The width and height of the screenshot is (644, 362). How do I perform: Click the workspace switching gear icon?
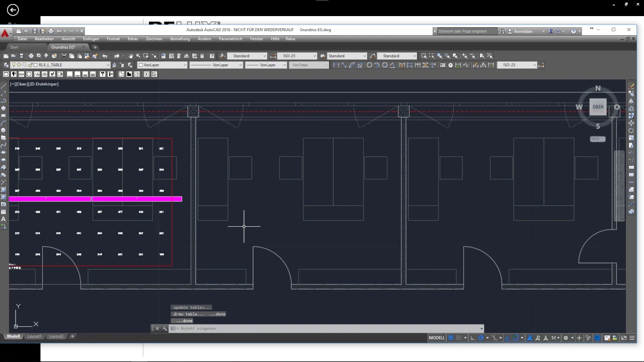pos(566,338)
